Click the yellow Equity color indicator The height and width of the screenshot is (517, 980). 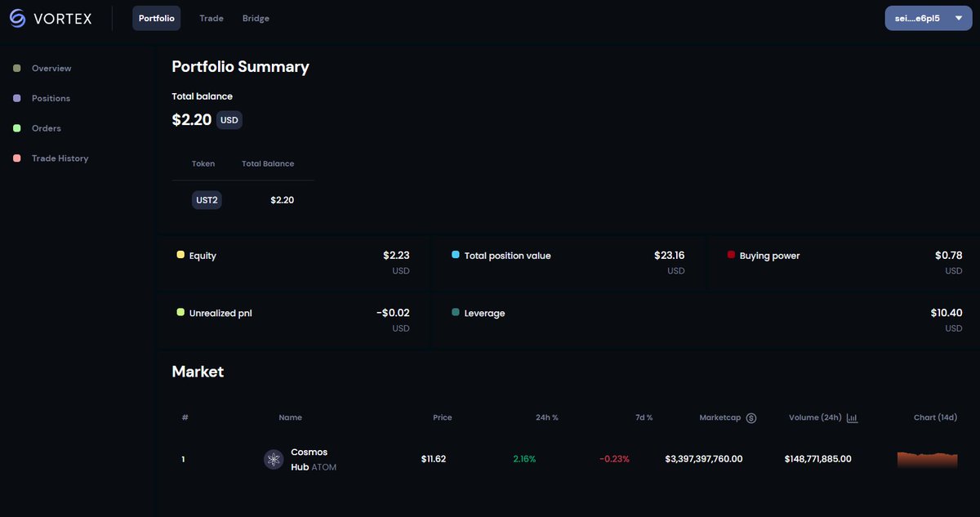point(180,255)
